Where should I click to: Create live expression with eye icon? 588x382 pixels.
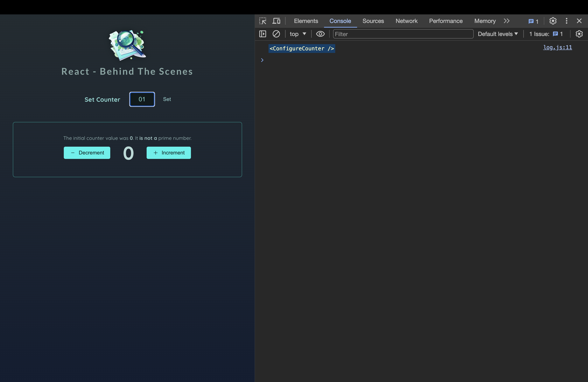point(320,34)
